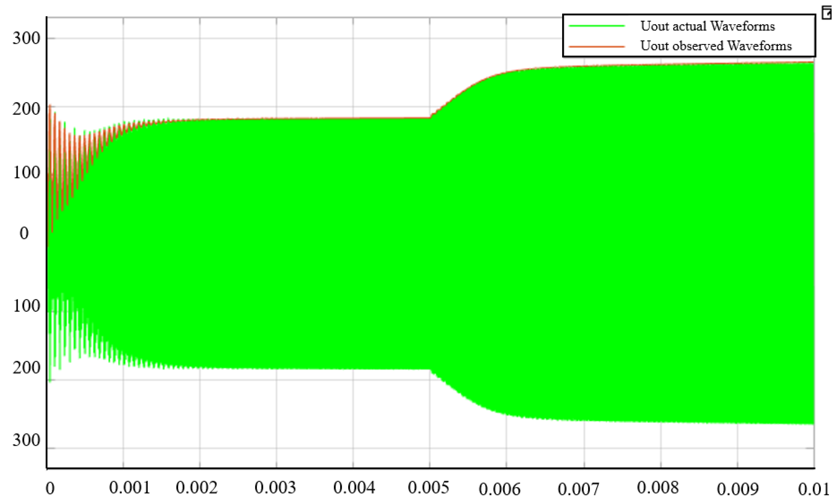Click the bottom 300 tick on y-axis
836x504 pixels.
tap(26, 440)
